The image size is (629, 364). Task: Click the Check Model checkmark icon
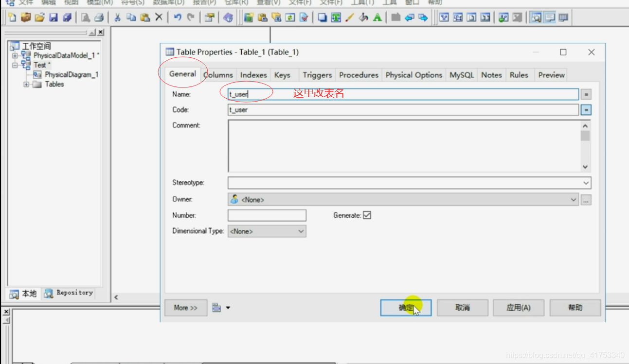[x=304, y=17]
